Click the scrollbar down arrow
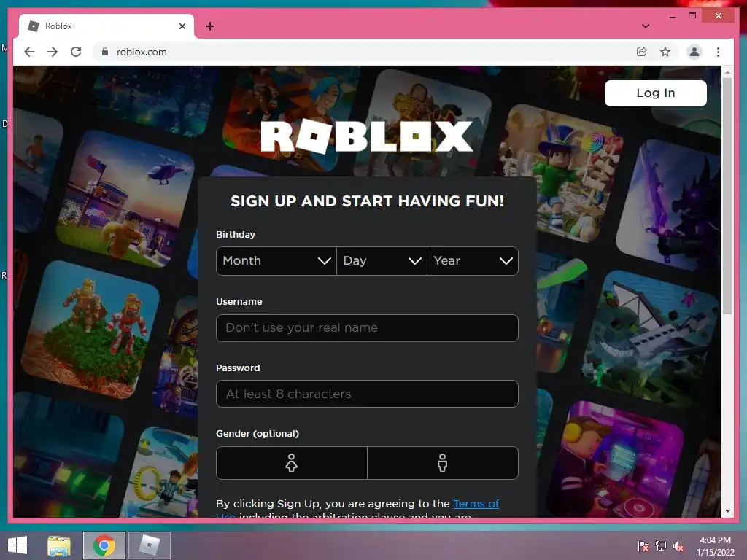 (x=727, y=511)
